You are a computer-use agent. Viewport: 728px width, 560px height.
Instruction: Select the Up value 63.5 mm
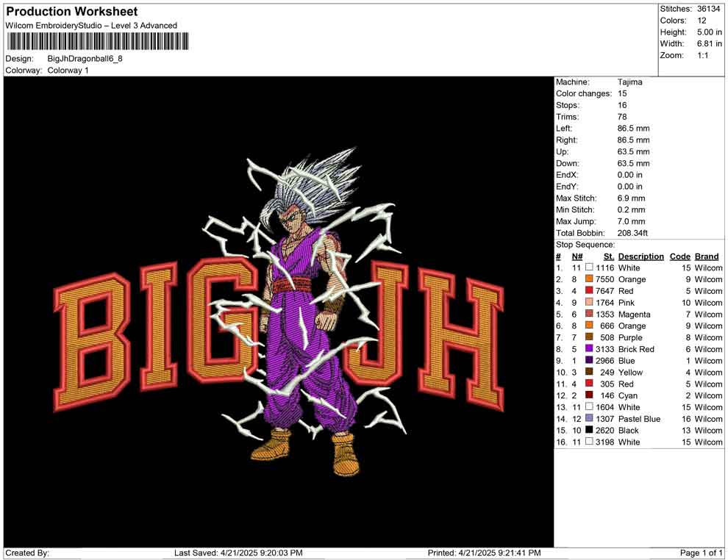pos(634,151)
